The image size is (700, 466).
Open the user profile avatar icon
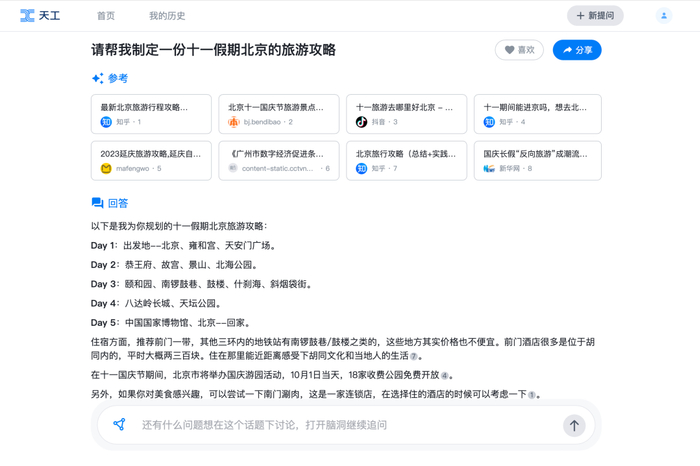pos(664,16)
